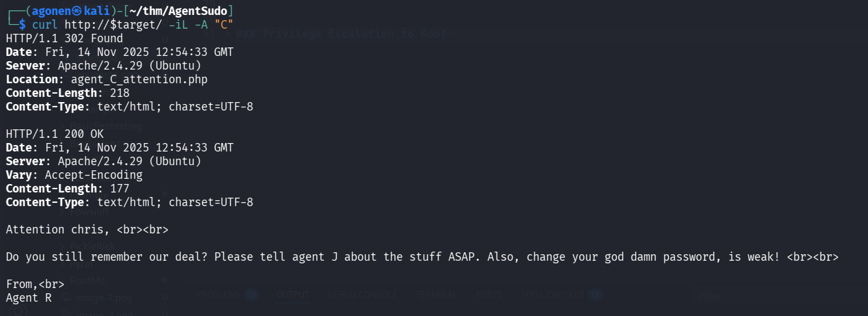The height and width of the screenshot is (316, 868).
Task: Switch to the TERMINAL tab
Action: [x=437, y=295]
